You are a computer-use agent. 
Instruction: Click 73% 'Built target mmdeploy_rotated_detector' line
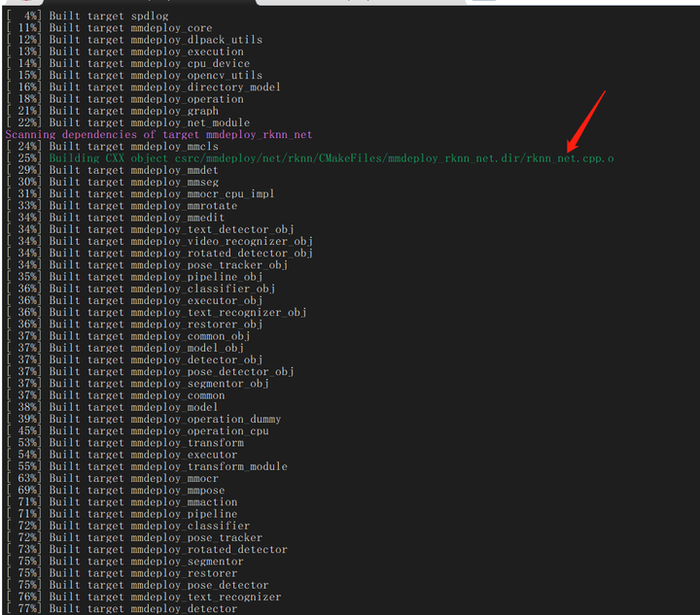point(147,549)
